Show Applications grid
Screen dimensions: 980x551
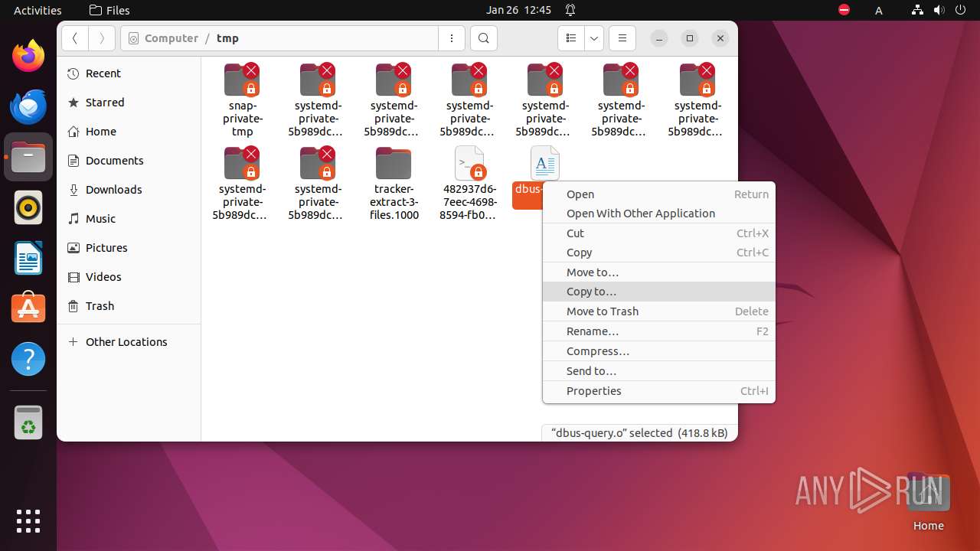click(x=28, y=521)
